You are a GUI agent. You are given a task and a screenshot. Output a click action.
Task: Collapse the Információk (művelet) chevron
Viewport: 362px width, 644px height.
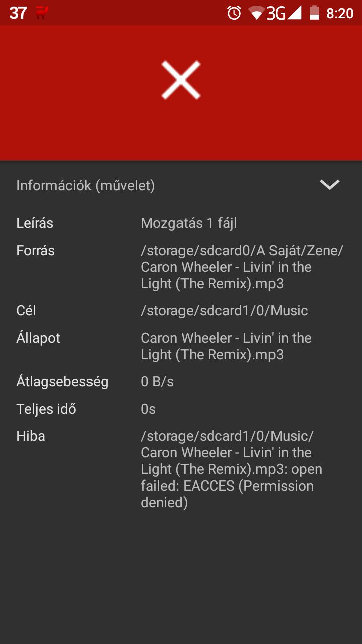pos(330,185)
